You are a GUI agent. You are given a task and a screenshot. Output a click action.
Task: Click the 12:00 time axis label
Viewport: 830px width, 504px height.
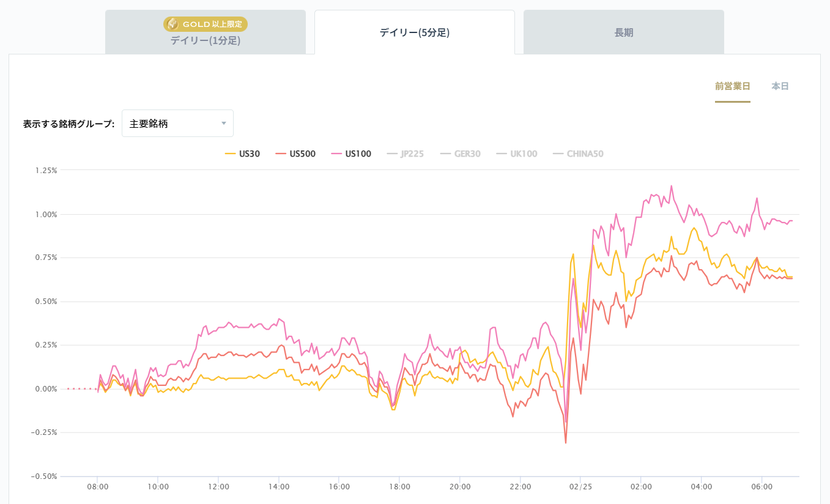[x=218, y=487]
